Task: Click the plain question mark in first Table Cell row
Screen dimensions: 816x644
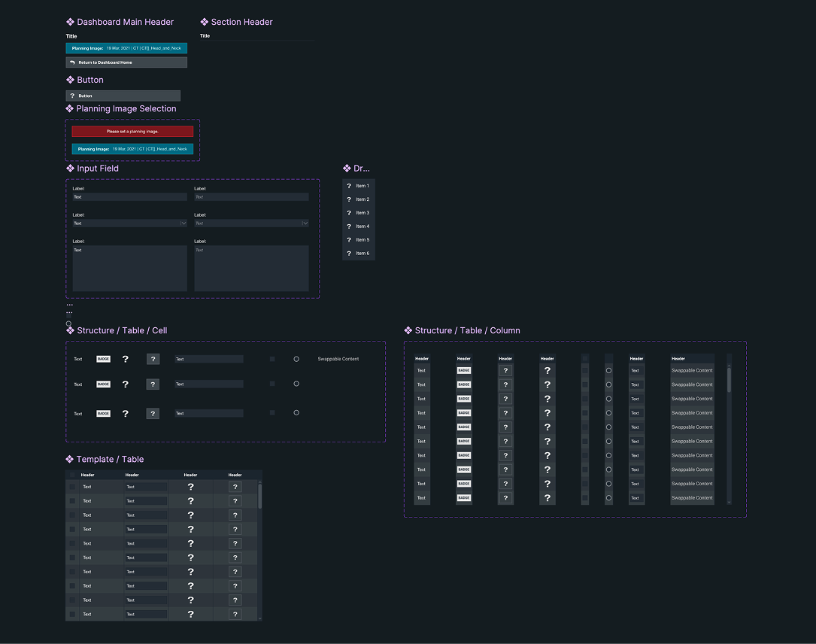Action: click(126, 360)
